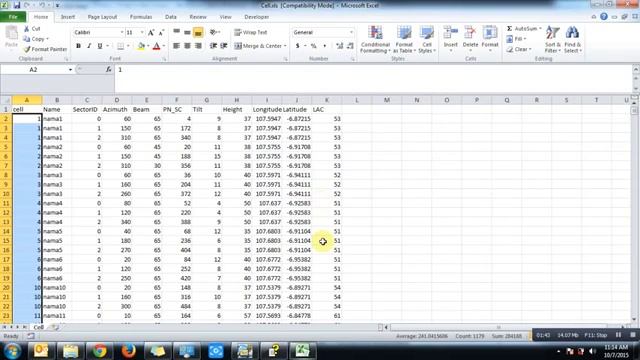Toggle underline formatting

click(x=100, y=46)
